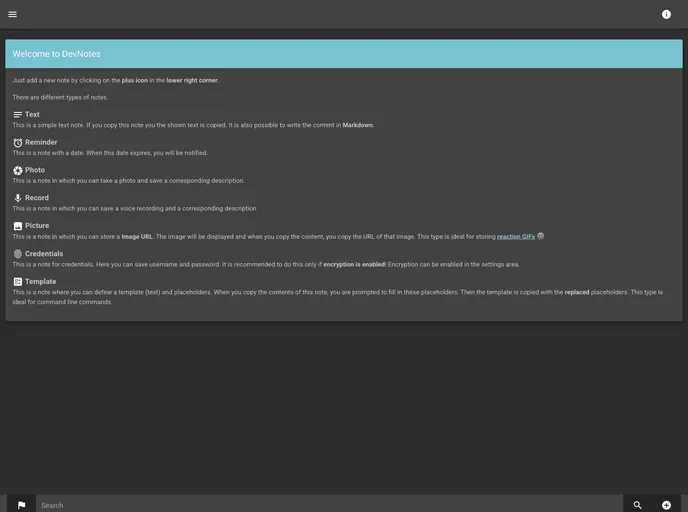Image resolution: width=688 pixels, height=512 pixels.
Task: Click 'There are different types of notes.'
Action: 60,97
